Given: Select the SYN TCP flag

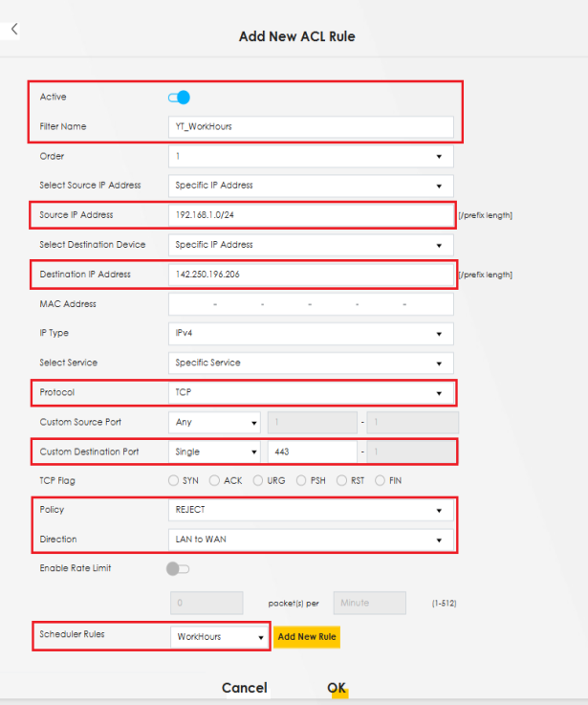Looking at the screenshot, I should [x=174, y=480].
